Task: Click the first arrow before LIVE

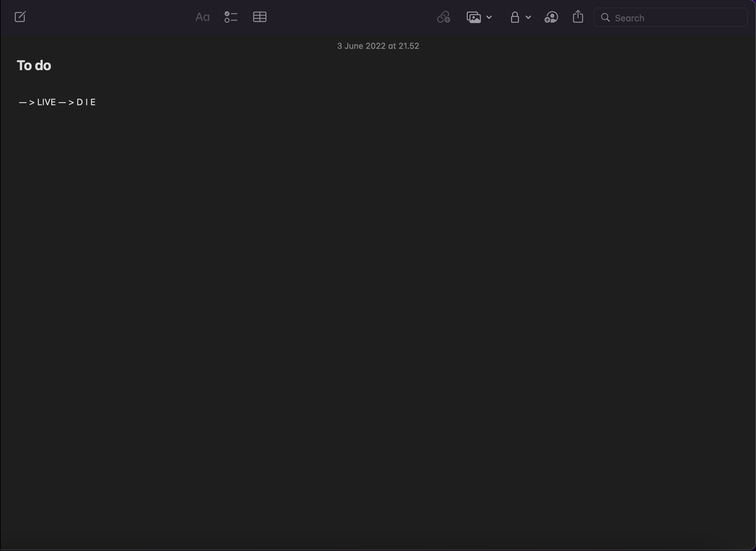Action: [x=27, y=102]
